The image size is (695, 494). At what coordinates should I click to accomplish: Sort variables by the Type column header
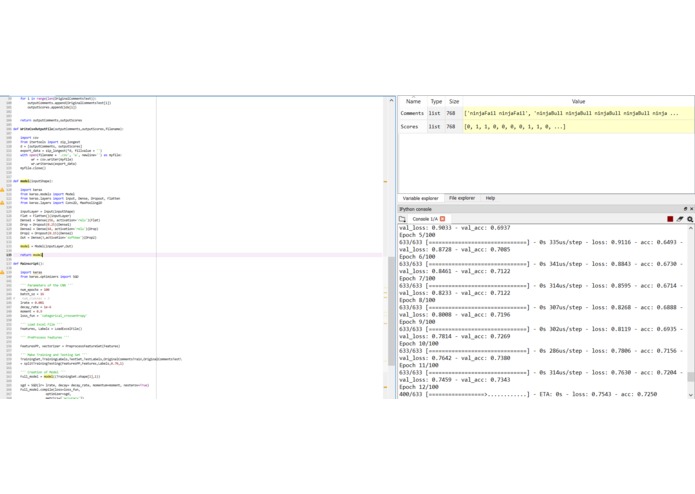click(x=436, y=101)
